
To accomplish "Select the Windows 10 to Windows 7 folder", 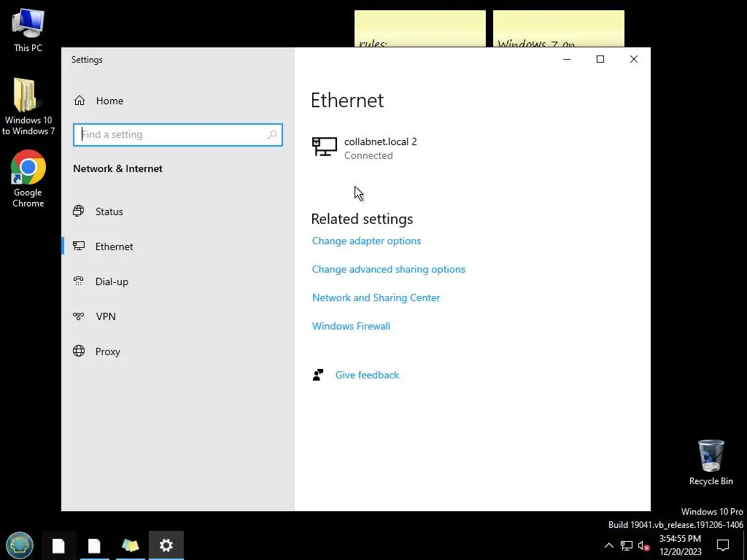I will pos(28,106).
